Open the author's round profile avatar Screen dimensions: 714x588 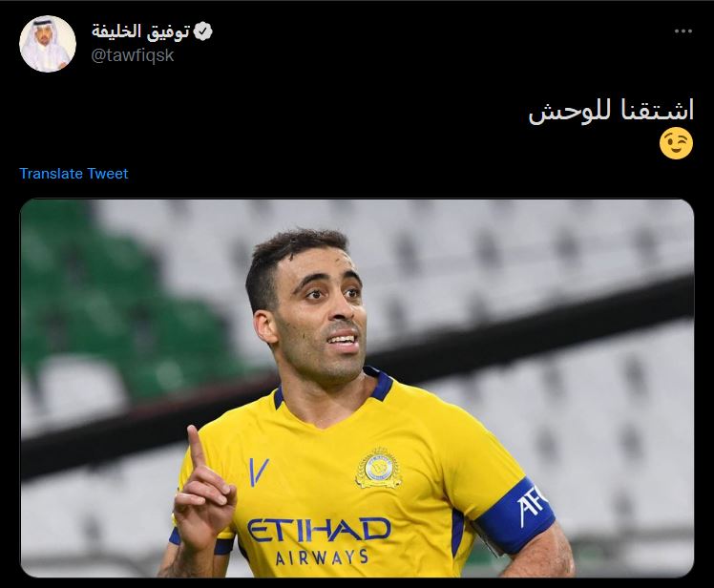48,44
